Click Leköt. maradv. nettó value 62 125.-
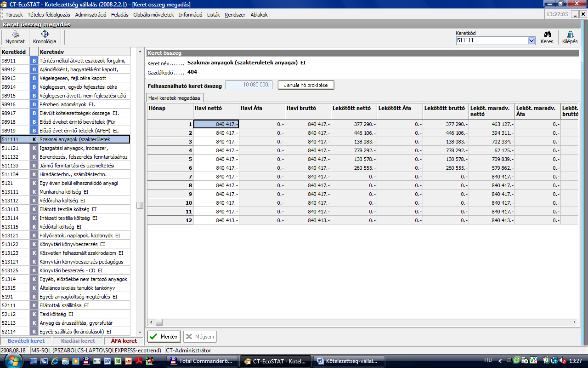 492,150
